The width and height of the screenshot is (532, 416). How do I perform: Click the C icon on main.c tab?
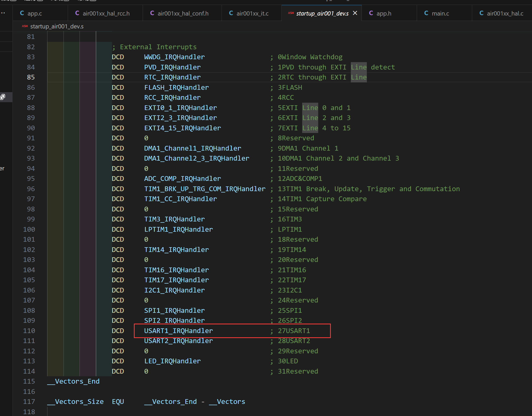tap(426, 13)
